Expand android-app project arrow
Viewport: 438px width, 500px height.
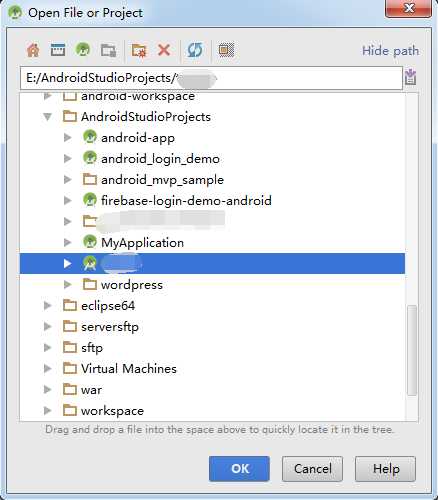(68, 138)
